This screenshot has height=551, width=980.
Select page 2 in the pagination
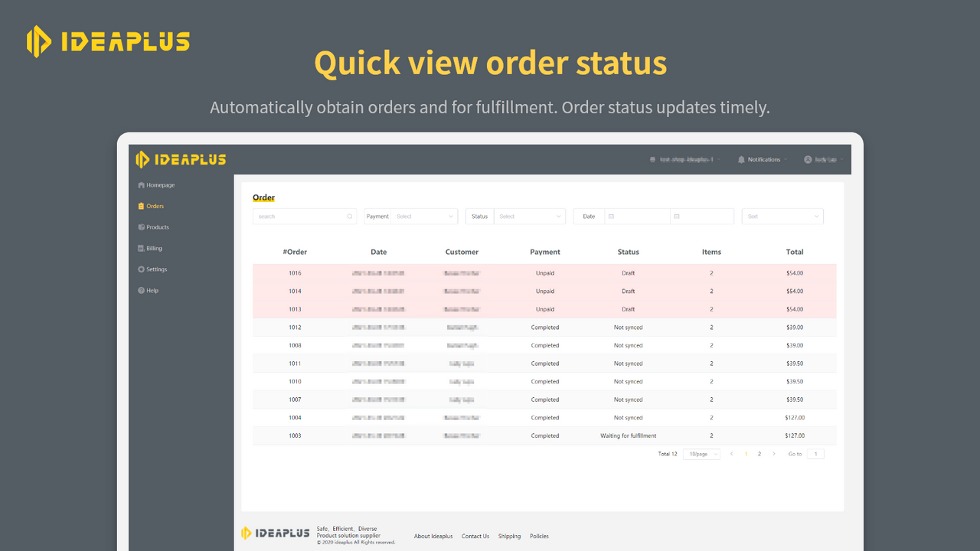[x=759, y=453]
